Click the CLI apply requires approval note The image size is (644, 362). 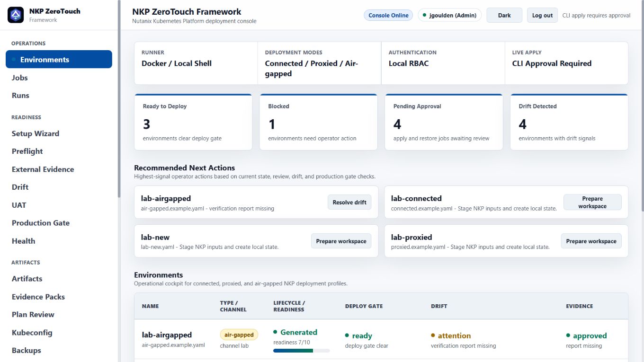click(596, 15)
